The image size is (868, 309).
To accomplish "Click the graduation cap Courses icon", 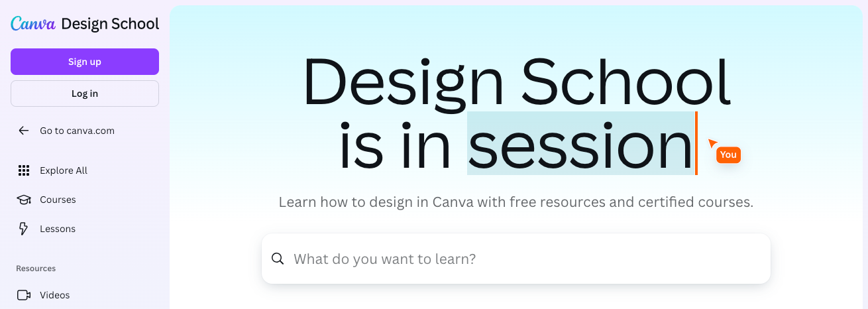I will point(24,200).
